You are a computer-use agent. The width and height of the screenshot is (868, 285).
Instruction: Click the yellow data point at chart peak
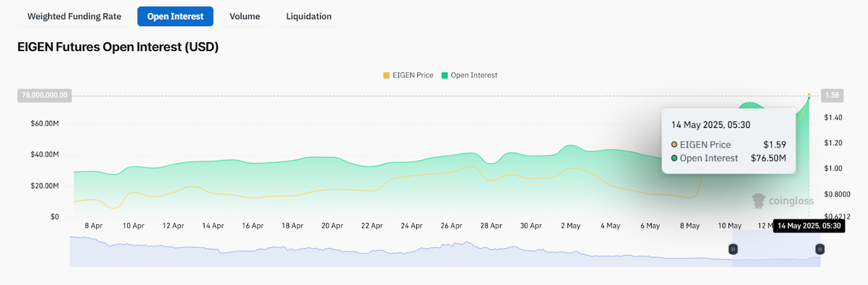click(x=809, y=94)
